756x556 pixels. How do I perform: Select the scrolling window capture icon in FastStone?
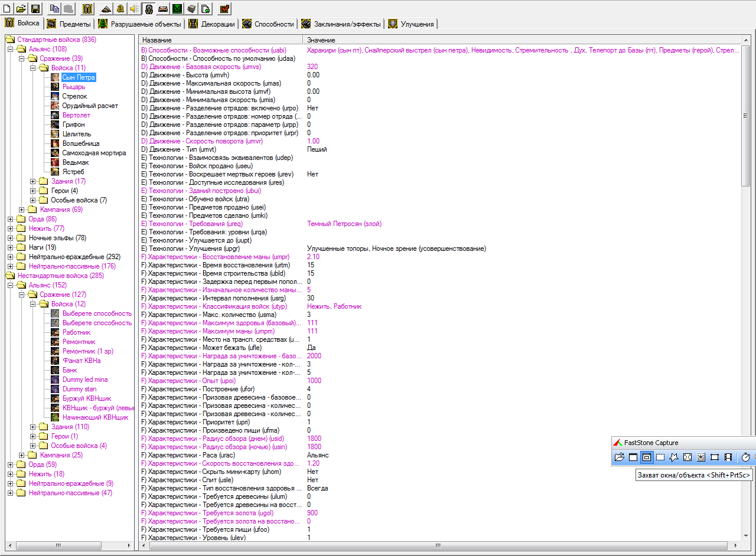point(701,457)
